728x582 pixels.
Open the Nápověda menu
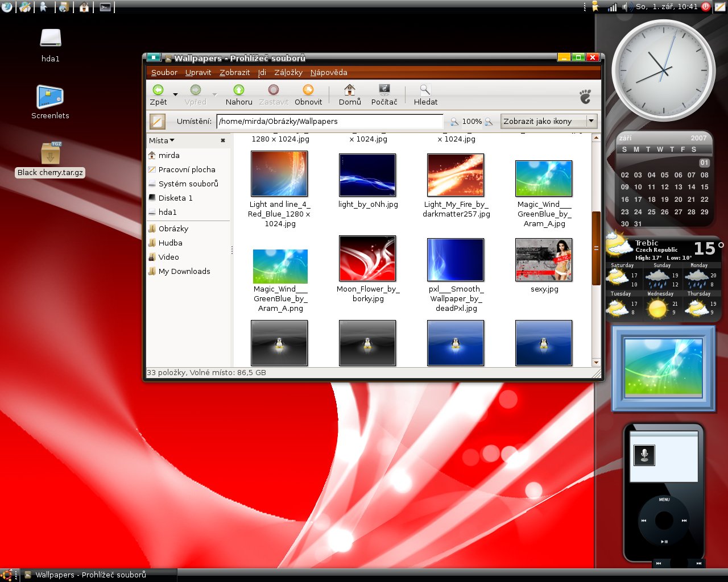[x=329, y=72]
